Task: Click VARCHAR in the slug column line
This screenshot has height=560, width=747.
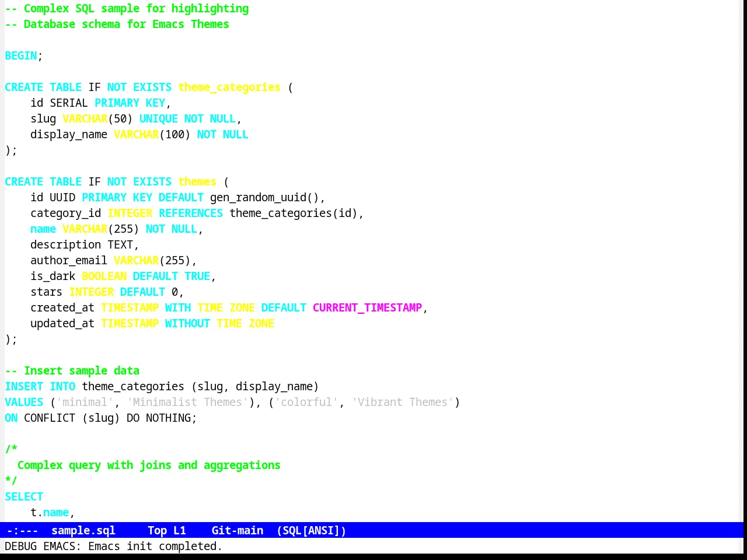Action: coord(85,118)
